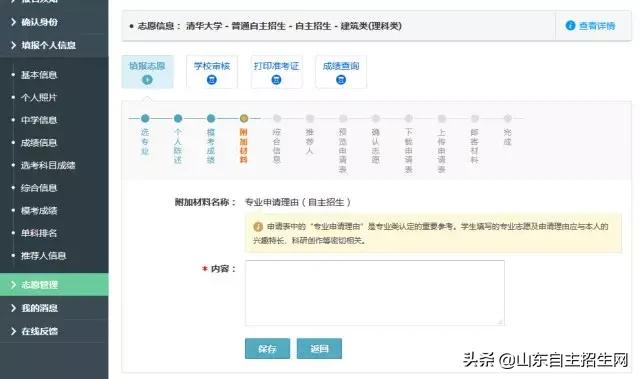Select the sidebar 综合信息 item
Viewport: 640px width, 379px height.
pyautogui.click(x=39, y=188)
